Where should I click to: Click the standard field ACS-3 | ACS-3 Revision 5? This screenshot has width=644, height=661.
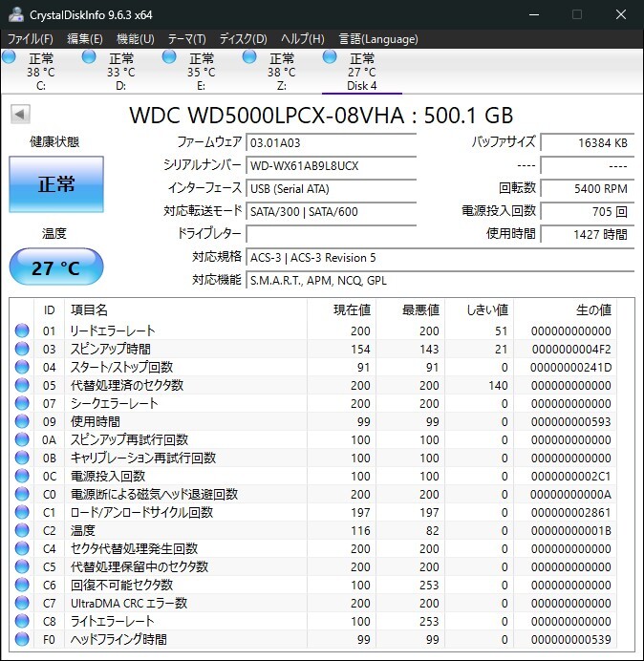click(440, 257)
